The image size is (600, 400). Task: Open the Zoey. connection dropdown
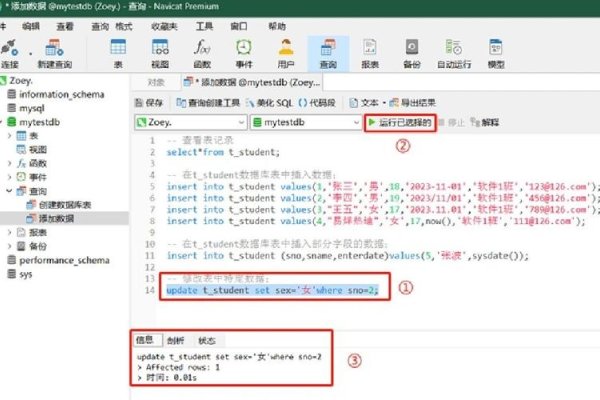click(x=190, y=122)
